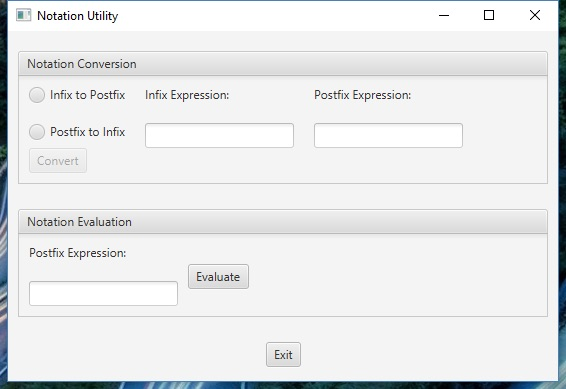Click the Evaluate button

[x=218, y=277]
